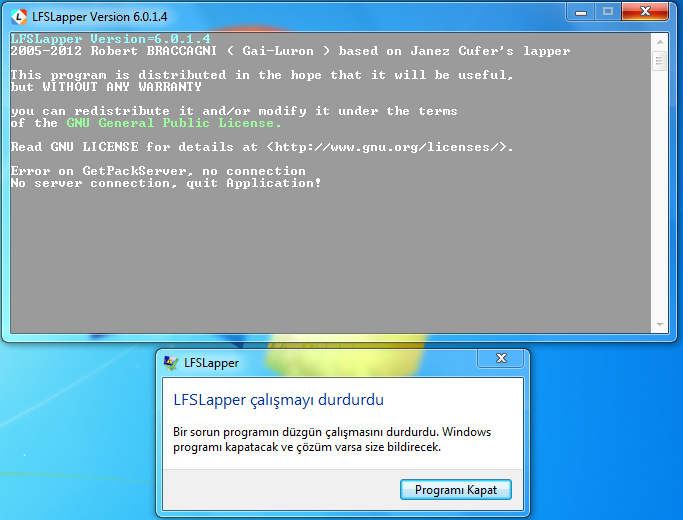Viewport: 683px width, 520px height.
Task: Click the Programı Kapat button
Action: [456, 490]
